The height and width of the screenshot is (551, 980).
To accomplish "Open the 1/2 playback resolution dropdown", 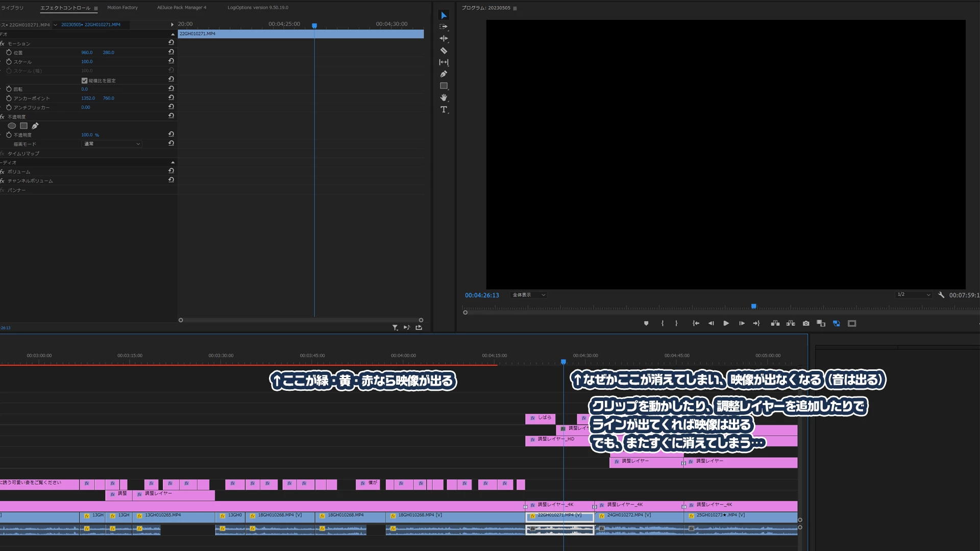I will [x=914, y=295].
